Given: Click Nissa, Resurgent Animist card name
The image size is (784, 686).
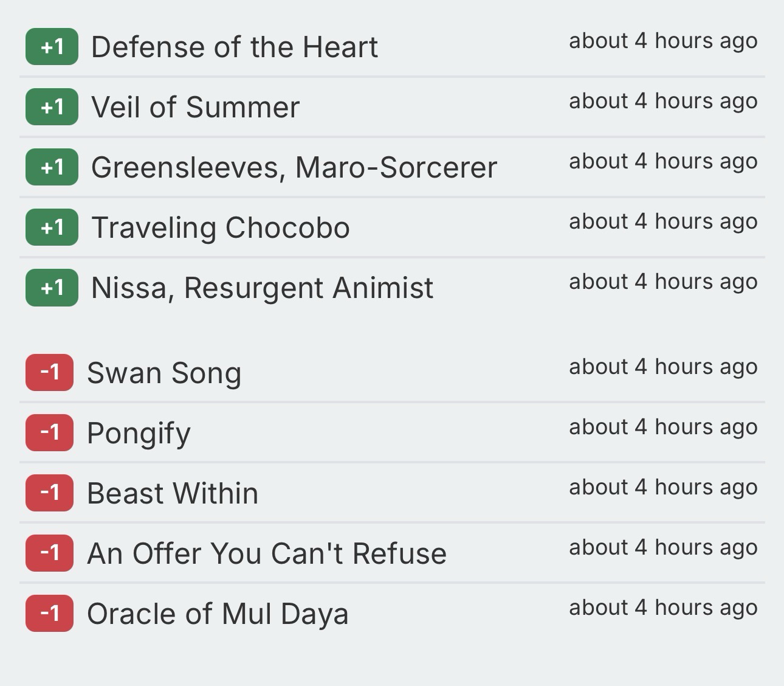Looking at the screenshot, I should (262, 288).
